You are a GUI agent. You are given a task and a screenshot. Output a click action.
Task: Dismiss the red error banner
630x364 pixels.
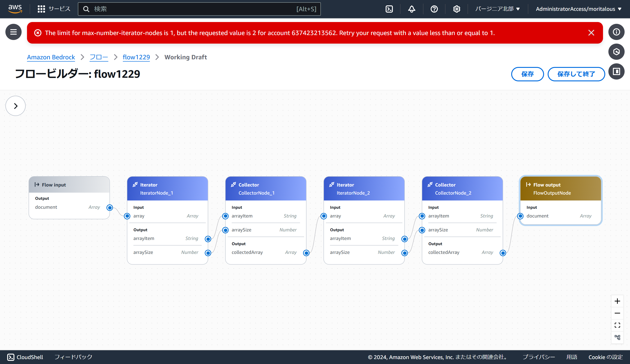pyautogui.click(x=591, y=33)
